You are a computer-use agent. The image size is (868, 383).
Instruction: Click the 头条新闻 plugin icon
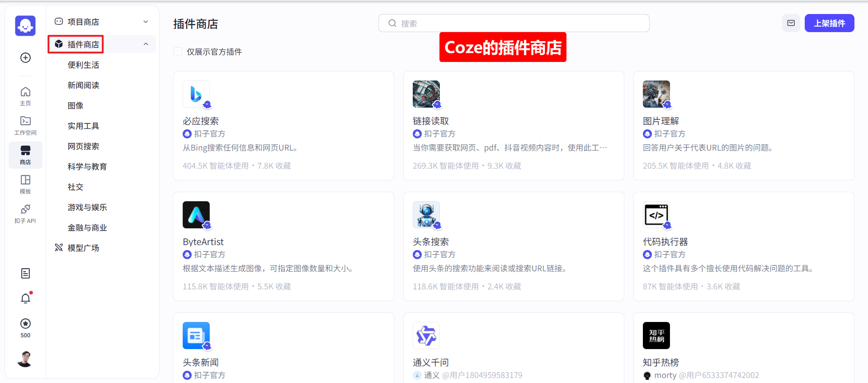[x=196, y=336]
